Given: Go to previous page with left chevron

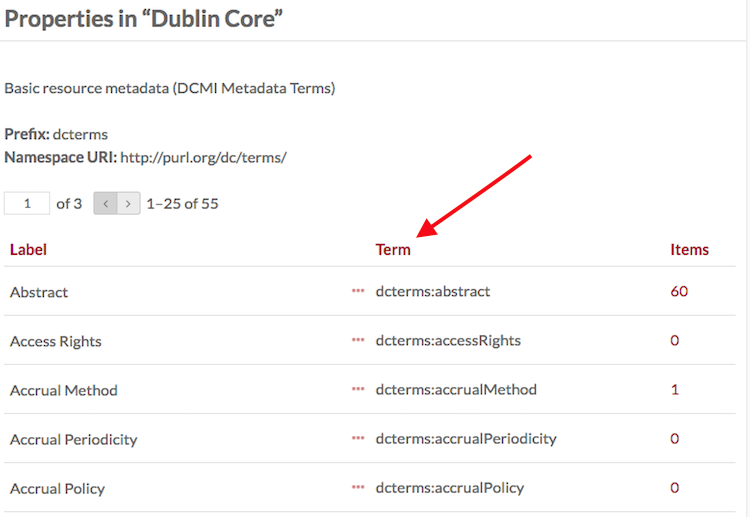Looking at the screenshot, I should point(105,203).
